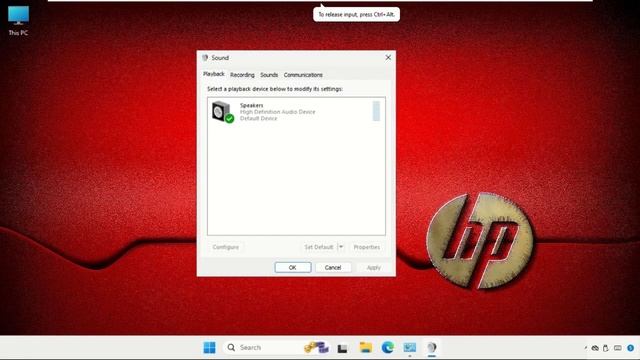
Task: Click OK in the Sound dialog
Action: (293, 267)
